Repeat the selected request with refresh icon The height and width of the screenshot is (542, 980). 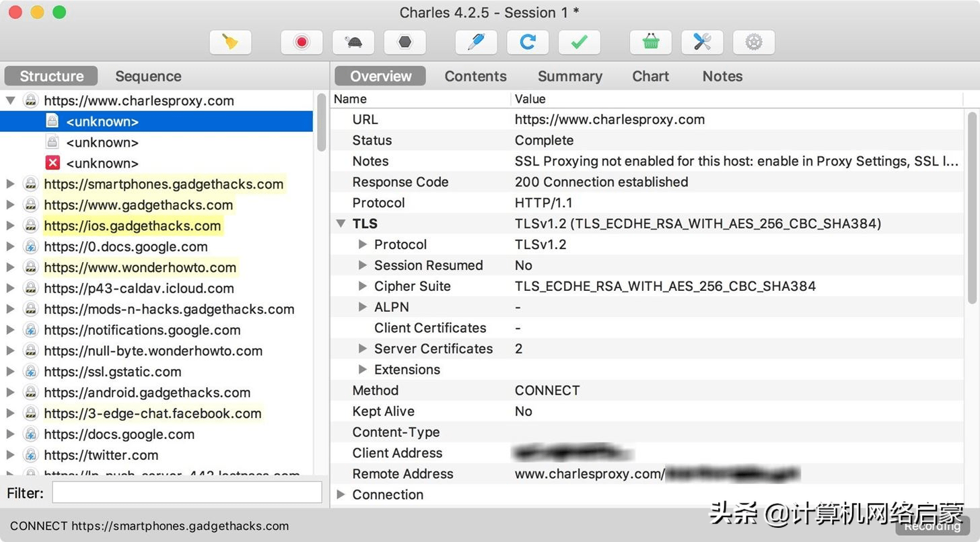coord(528,42)
